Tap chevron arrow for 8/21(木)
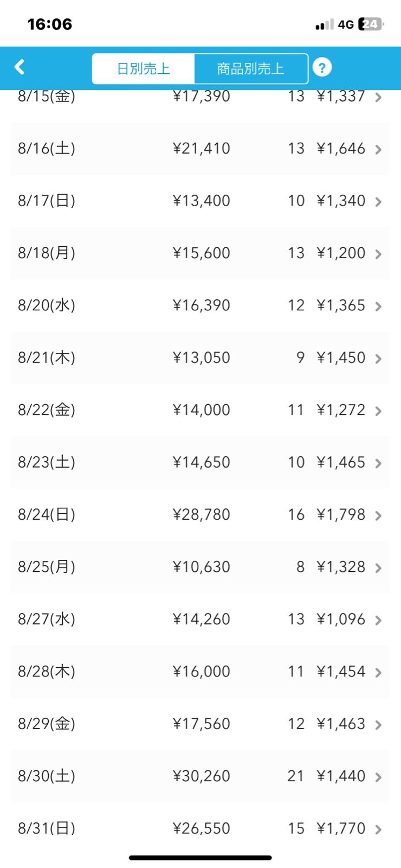Image resolution: width=401 pixels, height=868 pixels. click(378, 359)
